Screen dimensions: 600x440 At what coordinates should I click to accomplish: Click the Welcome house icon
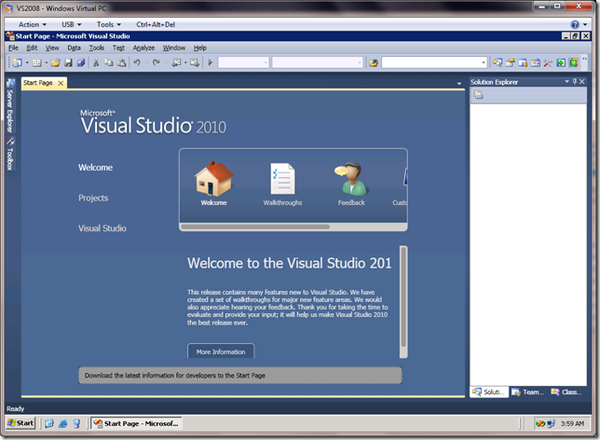click(x=214, y=179)
